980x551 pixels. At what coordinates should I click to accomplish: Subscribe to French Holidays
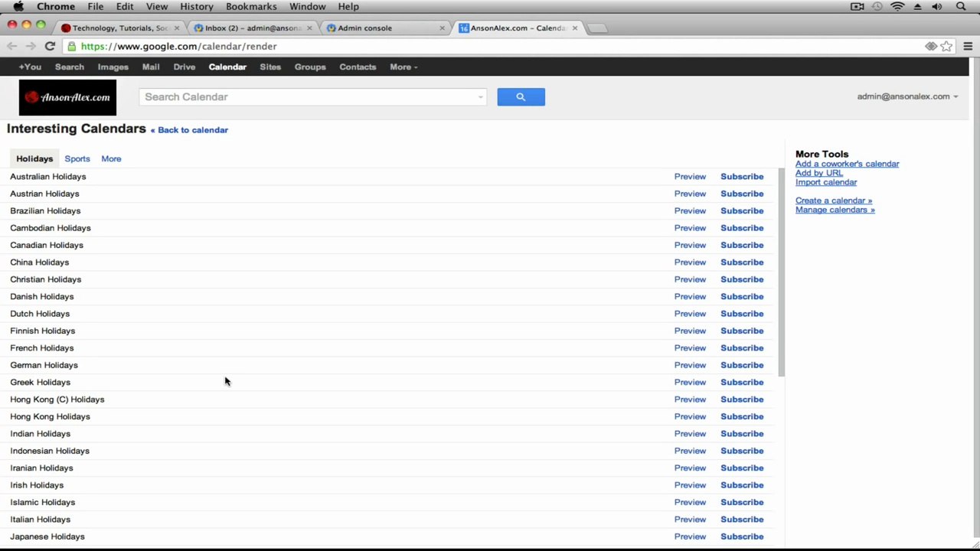coord(742,347)
